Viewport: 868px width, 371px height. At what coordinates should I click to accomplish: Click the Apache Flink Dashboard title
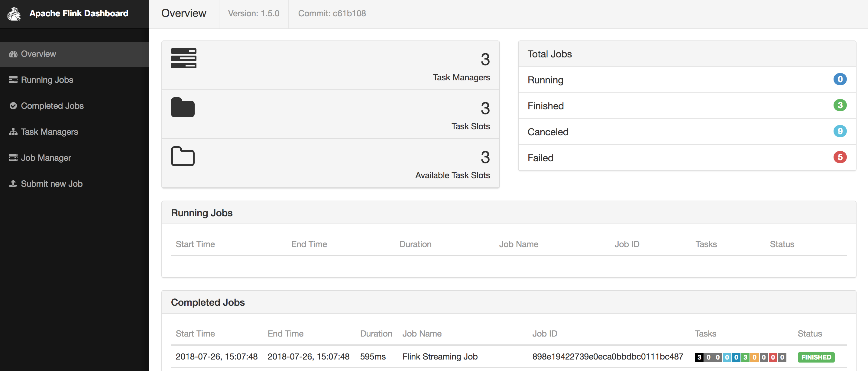coord(79,14)
